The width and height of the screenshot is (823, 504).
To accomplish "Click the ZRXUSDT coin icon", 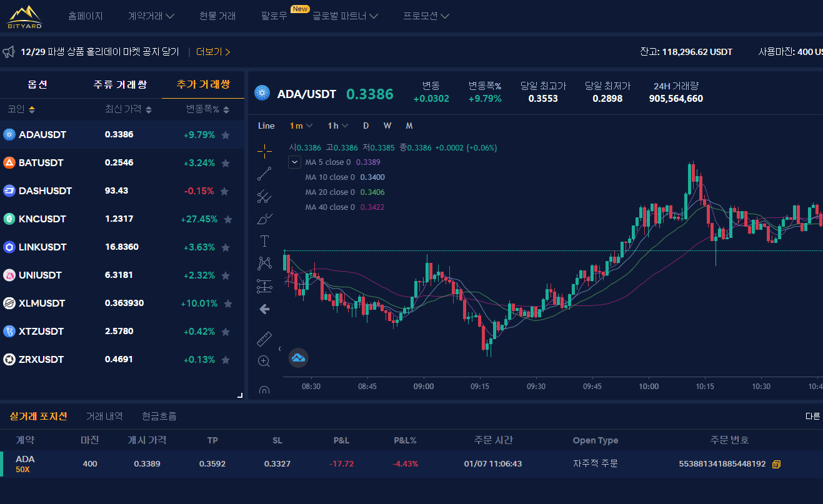I will click(x=9, y=359).
